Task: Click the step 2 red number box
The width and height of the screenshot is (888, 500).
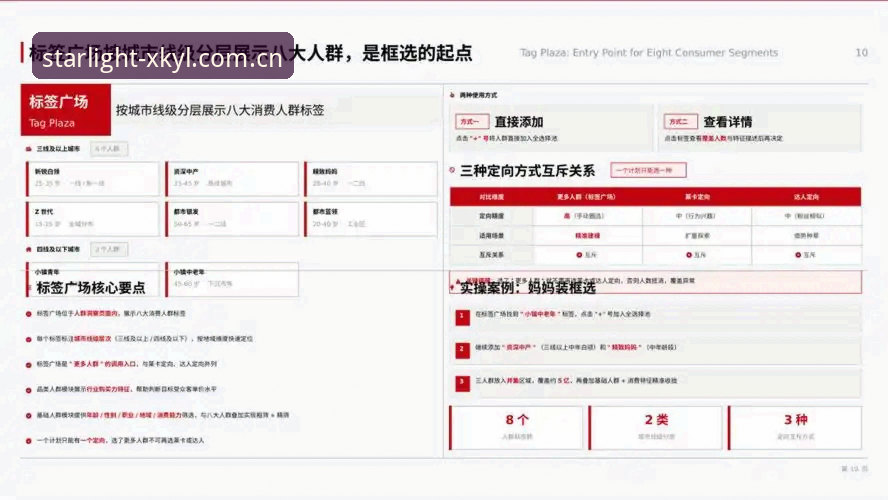Action: tap(462, 350)
